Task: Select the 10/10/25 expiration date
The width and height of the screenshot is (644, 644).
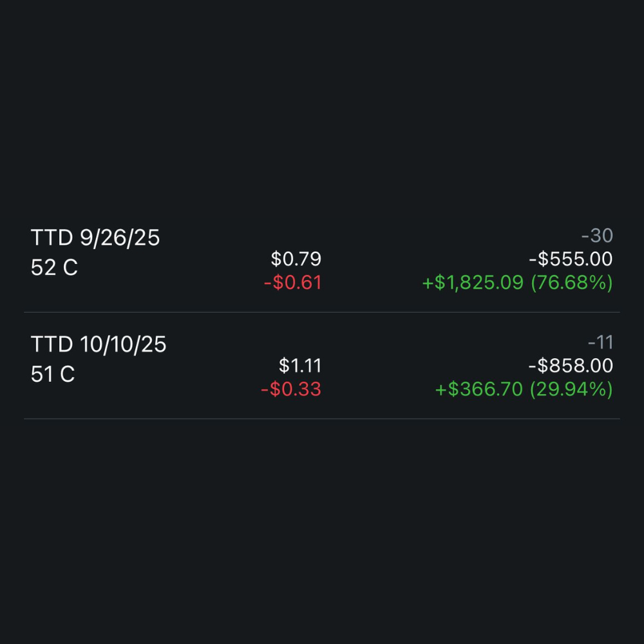Action: tap(123, 345)
